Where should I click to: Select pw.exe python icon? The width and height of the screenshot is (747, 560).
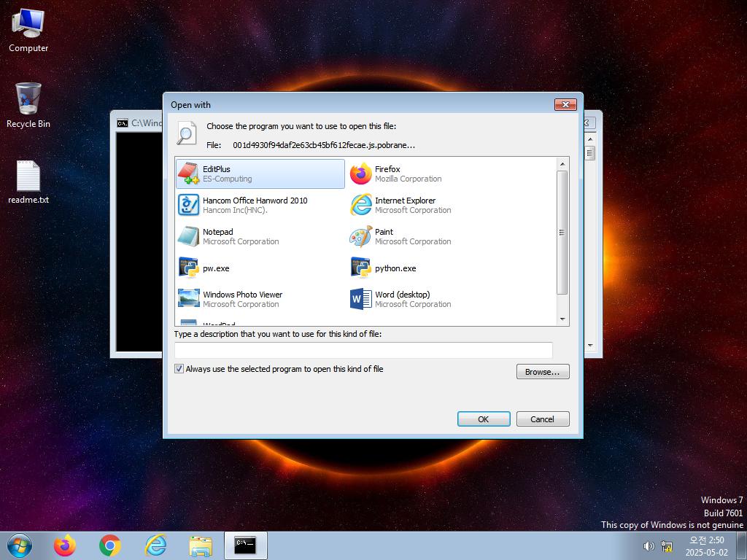[188, 268]
